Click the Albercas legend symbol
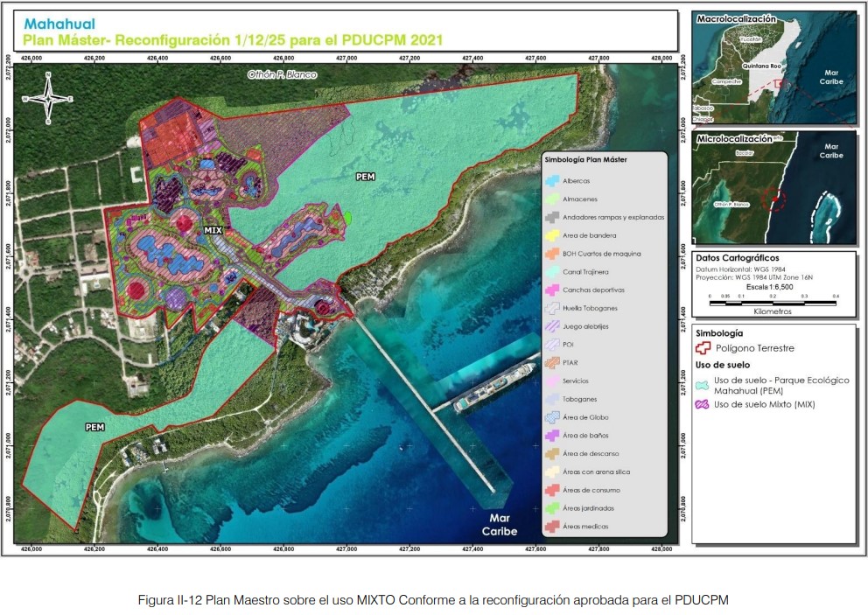Image resolution: width=868 pixels, height=615 pixels. click(552, 180)
